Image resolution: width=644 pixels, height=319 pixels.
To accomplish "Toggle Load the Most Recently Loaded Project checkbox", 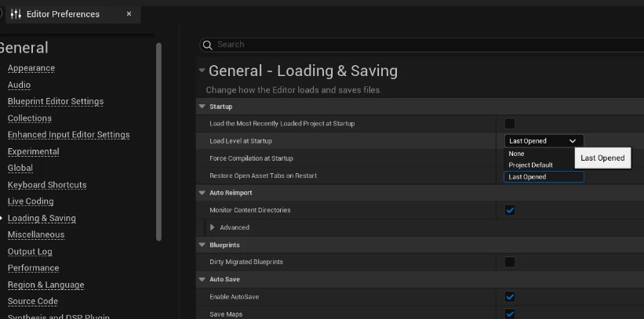I will [x=510, y=124].
